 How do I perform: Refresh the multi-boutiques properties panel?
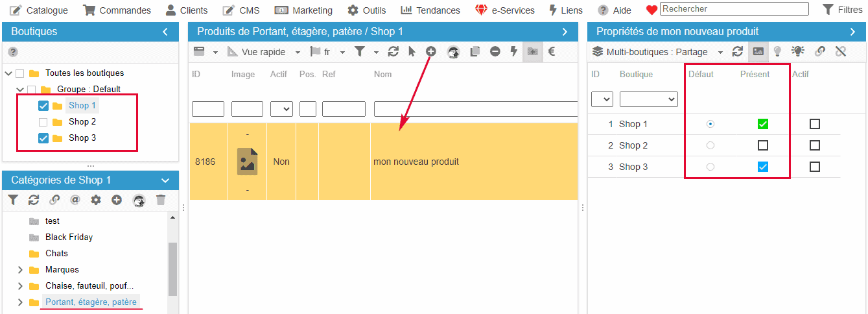738,52
